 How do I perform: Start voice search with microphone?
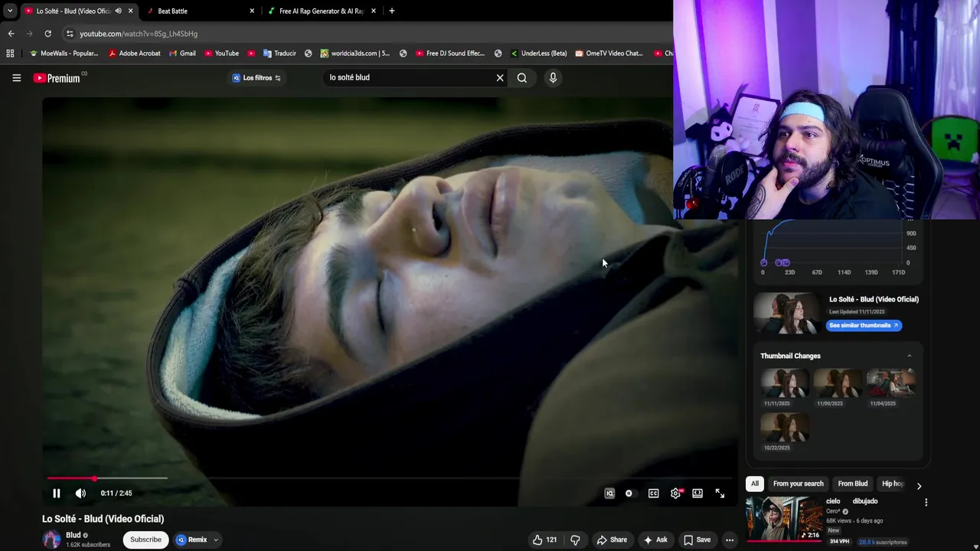(x=553, y=77)
